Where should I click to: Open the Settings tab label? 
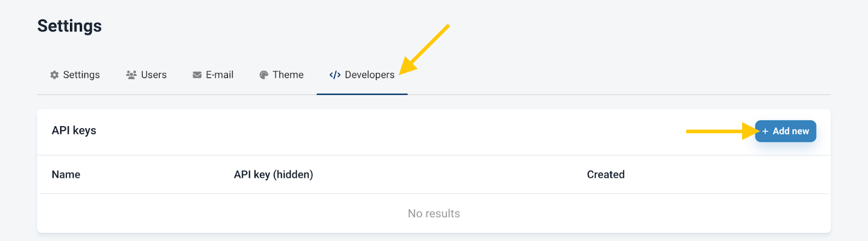[x=81, y=75]
